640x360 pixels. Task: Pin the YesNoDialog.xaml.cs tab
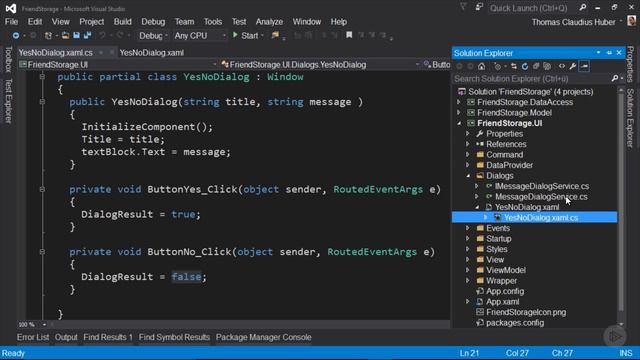click(x=101, y=53)
